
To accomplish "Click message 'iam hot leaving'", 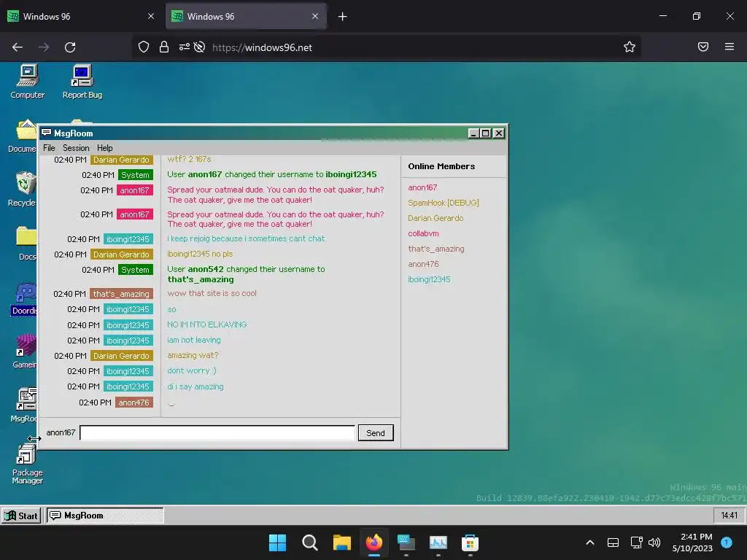I will point(194,340).
